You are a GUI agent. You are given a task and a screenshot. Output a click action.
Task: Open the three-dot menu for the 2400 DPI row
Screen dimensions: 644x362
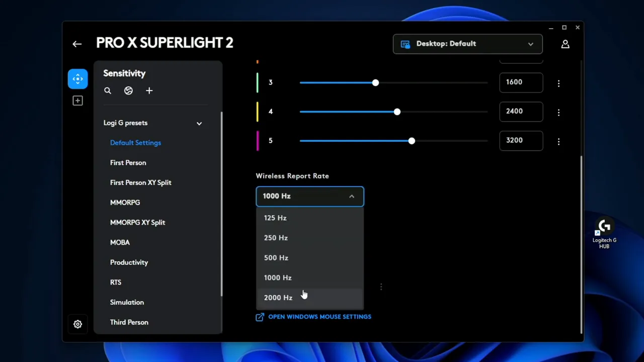pyautogui.click(x=558, y=112)
